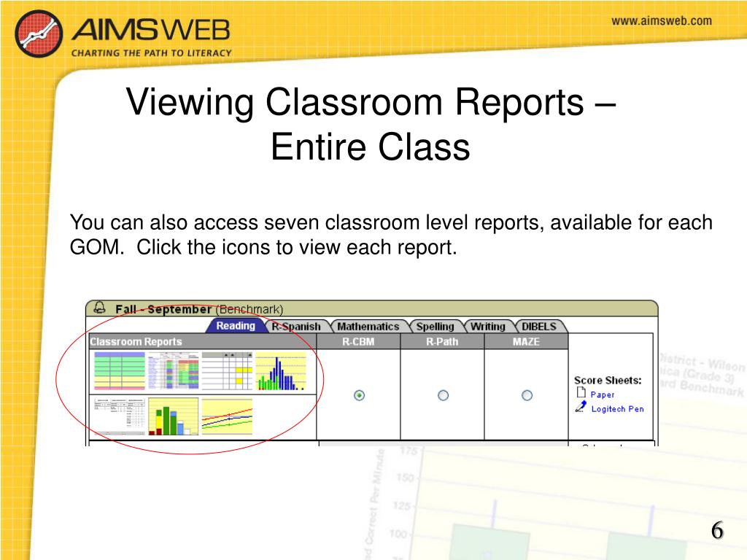Click the www.aimsweb.com address
The height and width of the screenshot is (560, 747).
[662, 21]
